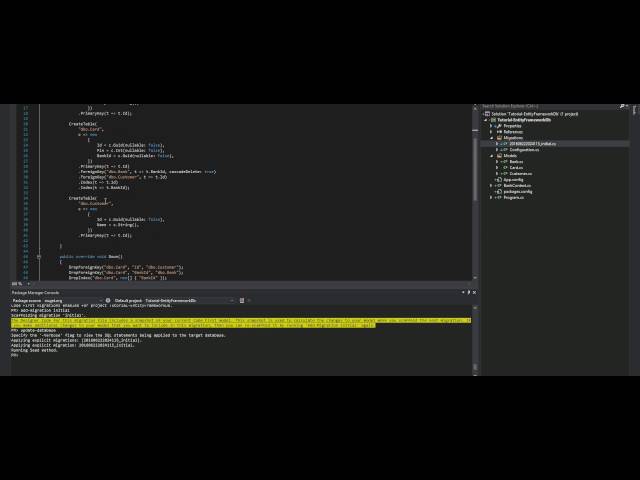The height and width of the screenshot is (480, 640).
Task: Toggle auto-hide pin on Package Manager Console
Action: tap(469, 292)
